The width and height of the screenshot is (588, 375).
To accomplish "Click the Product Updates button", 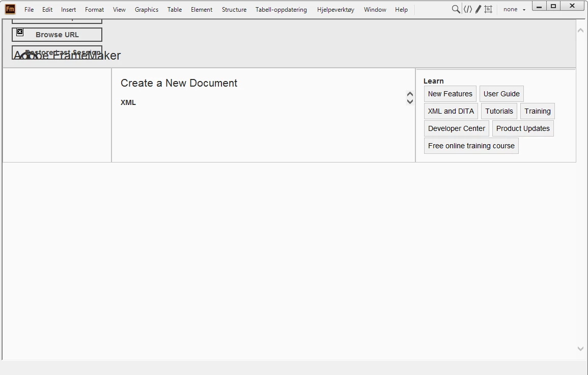I will (523, 128).
